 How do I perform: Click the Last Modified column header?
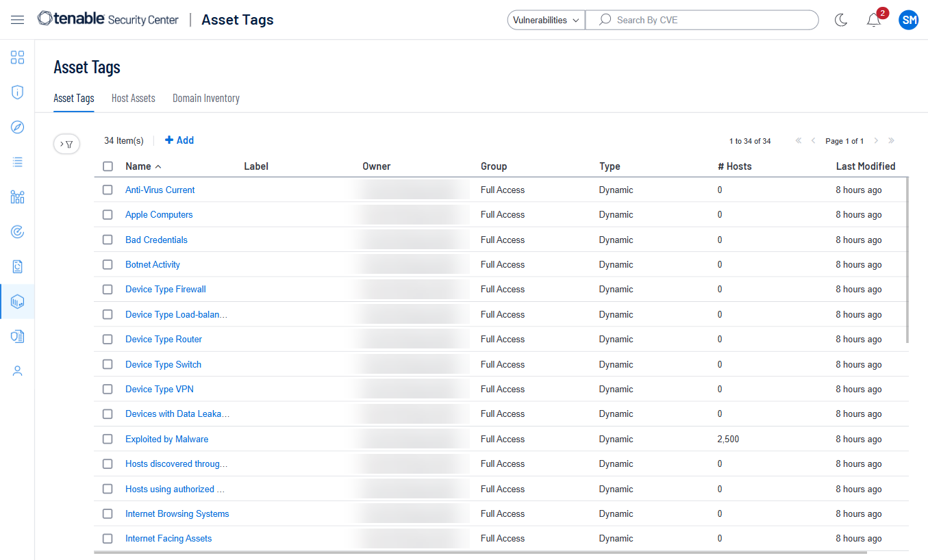pos(866,166)
